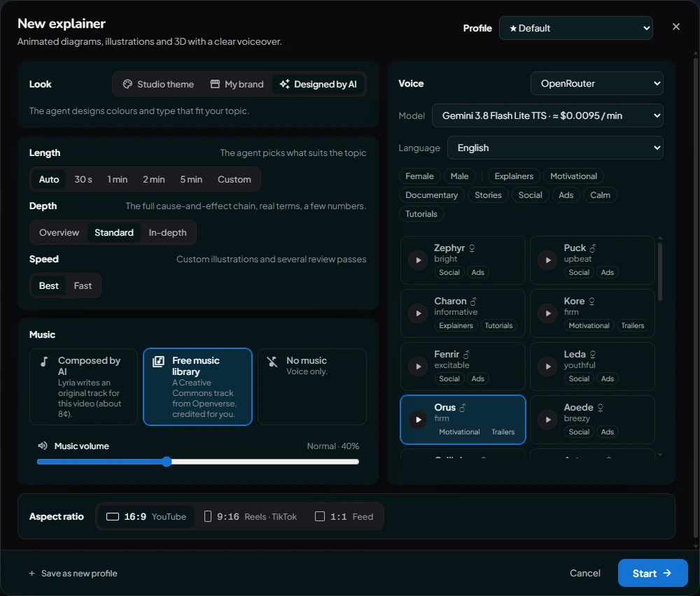Open the Profile Default dropdown
Screen dimensions: 700x596
click(x=576, y=28)
